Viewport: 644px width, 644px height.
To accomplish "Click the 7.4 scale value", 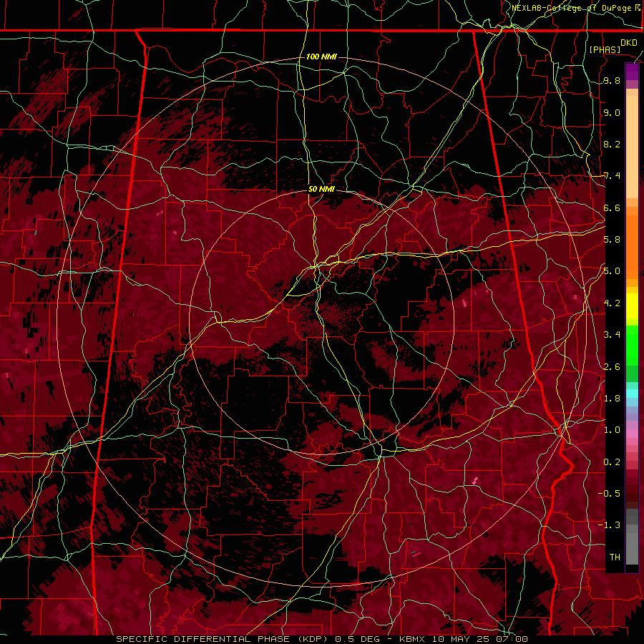I will tap(612, 176).
